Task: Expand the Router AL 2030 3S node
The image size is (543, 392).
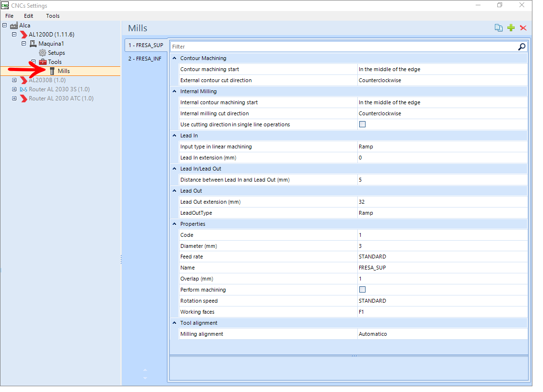Action: point(14,89)
